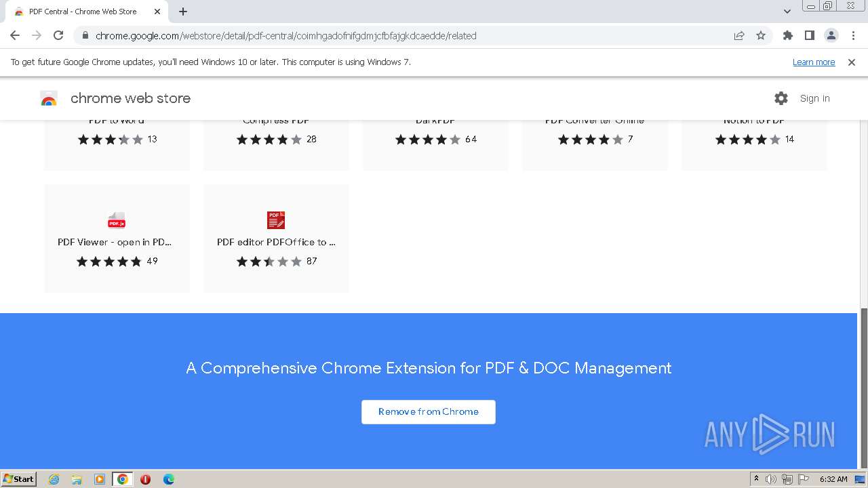
Task: Click the star rating with 14 reviews
Action: point(748,140)
